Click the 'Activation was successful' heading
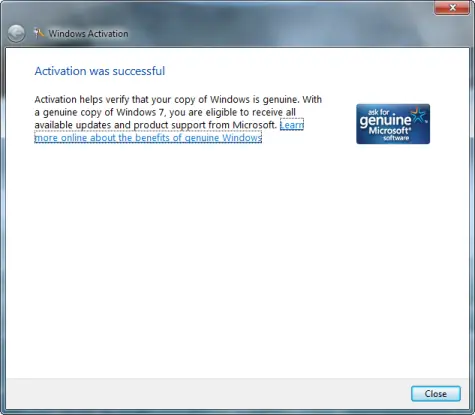This screenshot has height=415, width=475. click(x=100, y=71)
